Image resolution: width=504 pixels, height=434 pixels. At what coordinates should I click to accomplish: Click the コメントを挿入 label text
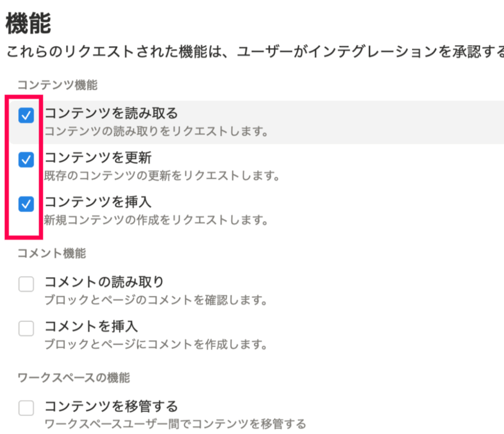tap(91, 326)
